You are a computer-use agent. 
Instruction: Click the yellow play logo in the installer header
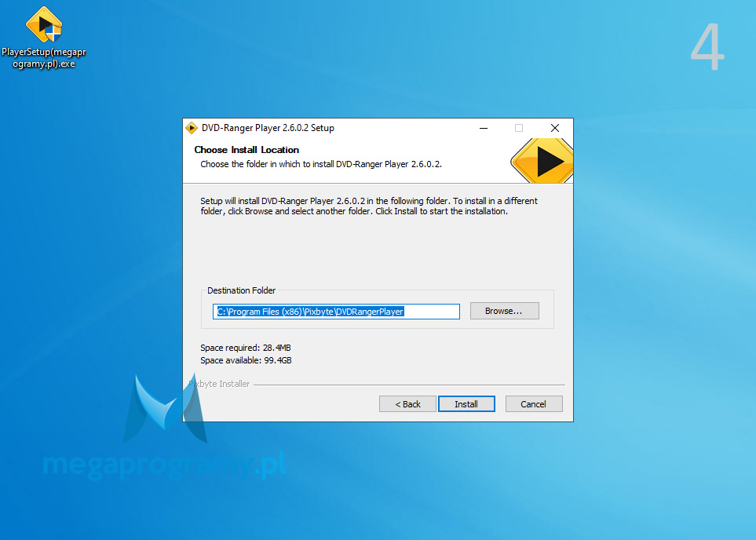(x=542, y=161)
